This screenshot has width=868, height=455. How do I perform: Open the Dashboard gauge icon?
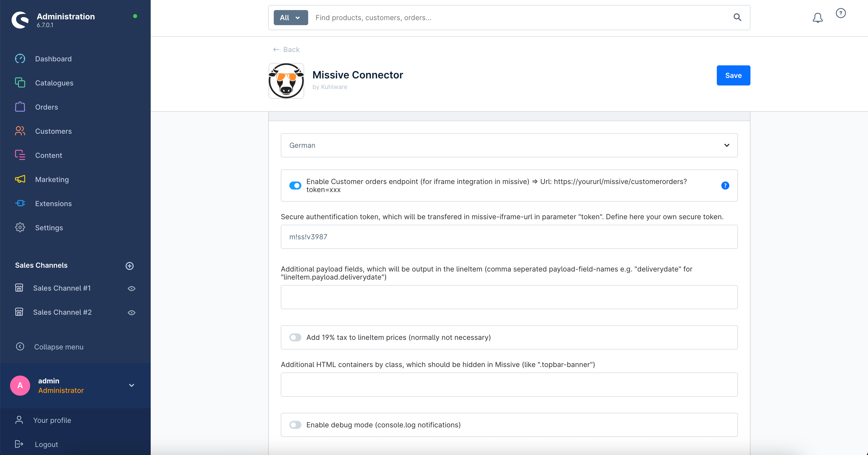20,59
